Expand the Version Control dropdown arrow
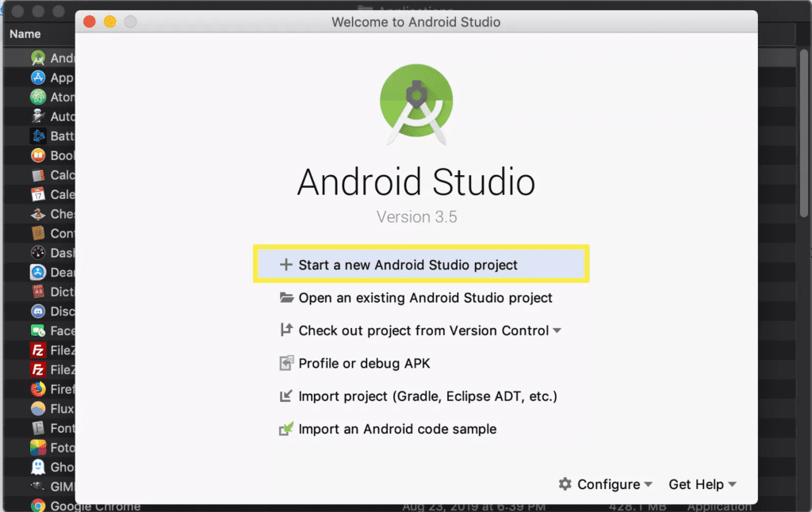The height and width of the screenshot is (512, 812). 557,331
